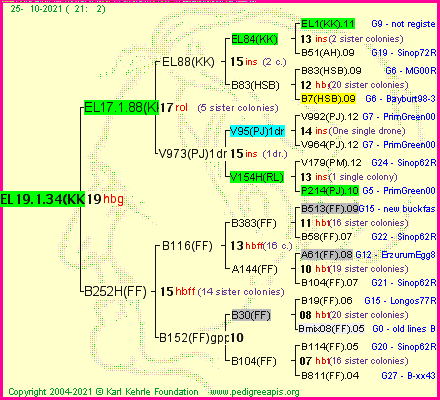Click the B383(FF) entry
Image resolution: width=440 pixels, height=400 pixels.
[254, 223]
